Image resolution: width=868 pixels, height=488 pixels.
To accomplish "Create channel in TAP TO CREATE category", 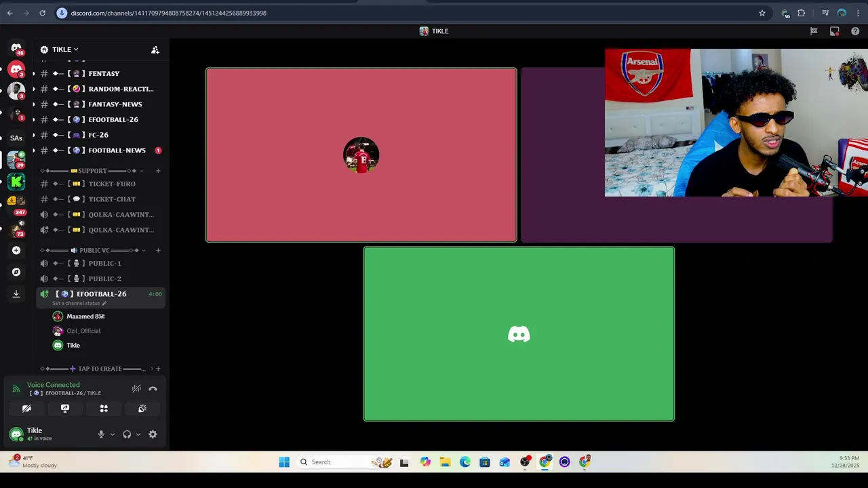I will tap(158, 369).
